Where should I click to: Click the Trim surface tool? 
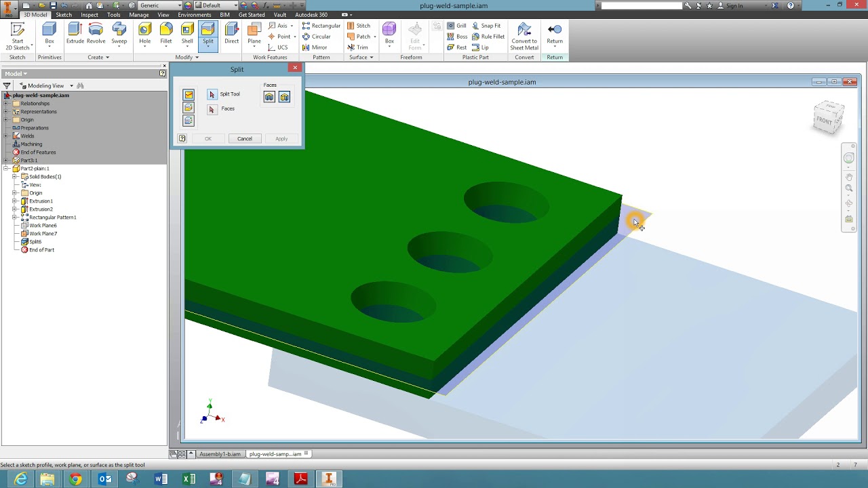[x=357, y=47]
